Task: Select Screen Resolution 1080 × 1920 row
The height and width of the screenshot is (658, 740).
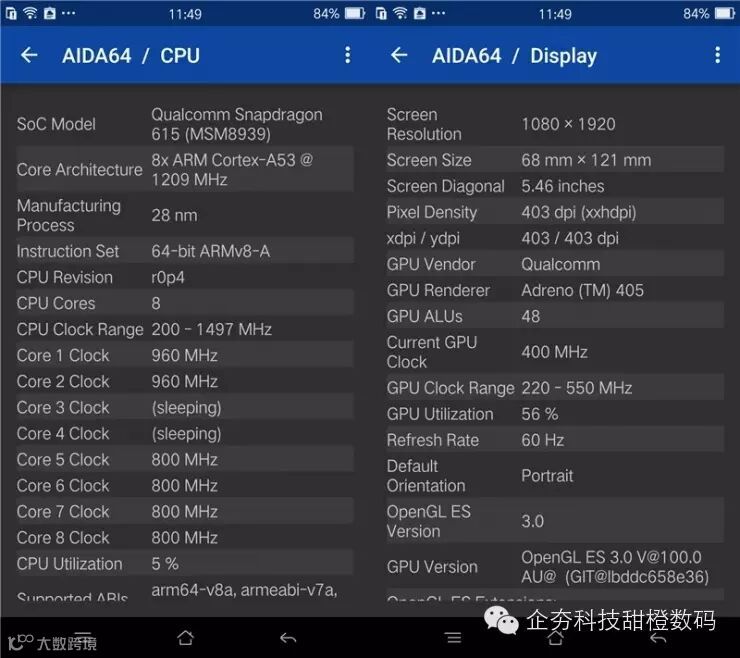Action: coord(555,124)
